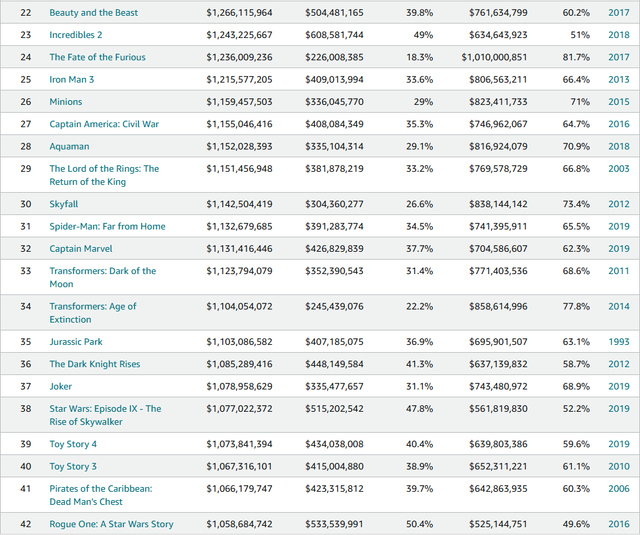Click Transformers: Age of Extinction link

tap(93, 313)
